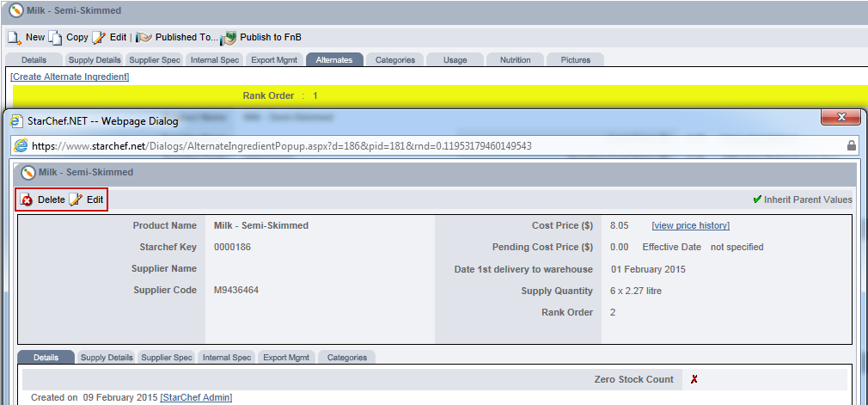Click the Publish to FnB icon
This screenshot has width=868, height=405.
(229, 38)
